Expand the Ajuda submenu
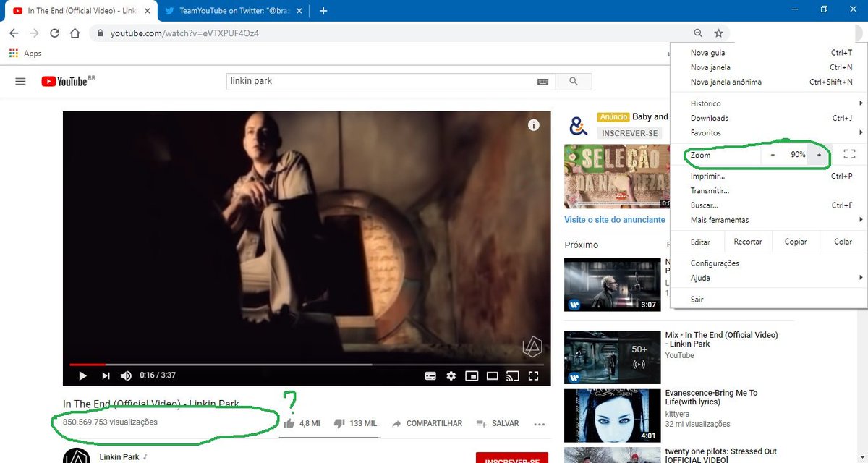Viewport: 868px width, 463px height. tap(770, 278)
